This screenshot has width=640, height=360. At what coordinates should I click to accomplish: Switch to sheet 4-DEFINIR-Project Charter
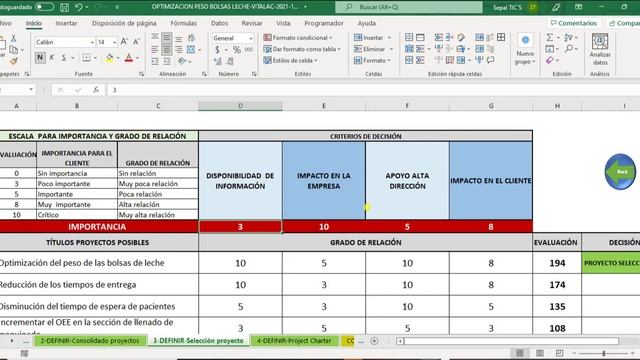(294, 341)
